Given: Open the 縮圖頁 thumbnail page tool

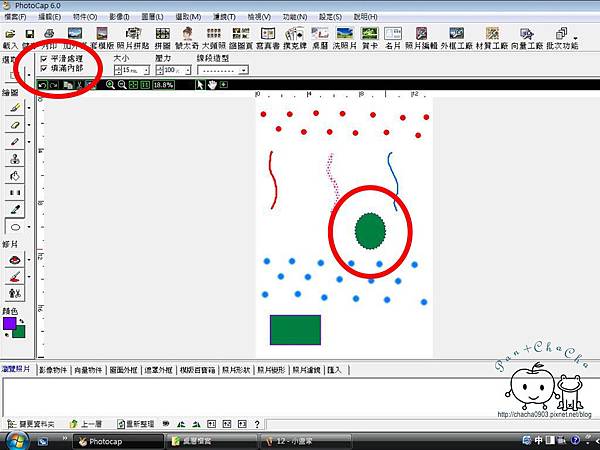Looking at the screenshot, I should pyautogui.click(x=241, y=38).
